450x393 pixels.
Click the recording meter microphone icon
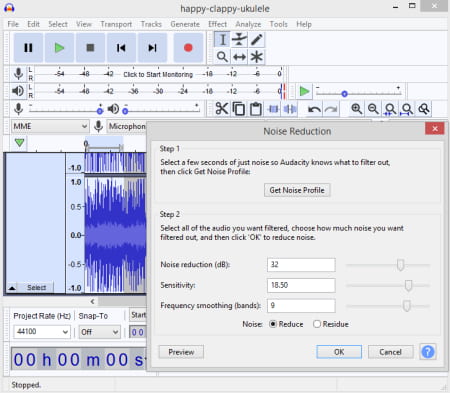click(x=19, y=74)
